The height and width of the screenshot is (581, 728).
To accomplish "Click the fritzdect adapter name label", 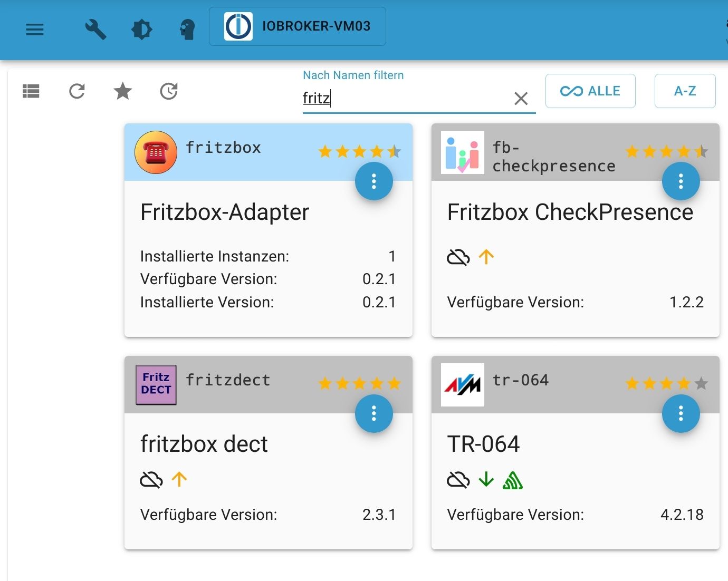I will point(228,380).
